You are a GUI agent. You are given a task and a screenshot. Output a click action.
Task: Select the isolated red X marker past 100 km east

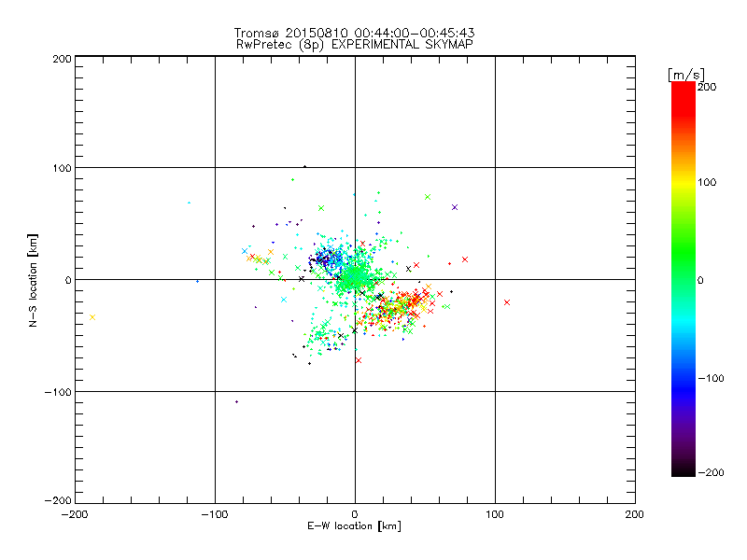[507, 302]
